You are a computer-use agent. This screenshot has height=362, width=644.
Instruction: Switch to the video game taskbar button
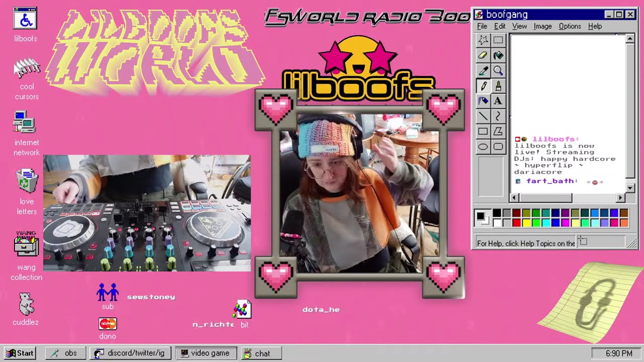tap(206, 353)
